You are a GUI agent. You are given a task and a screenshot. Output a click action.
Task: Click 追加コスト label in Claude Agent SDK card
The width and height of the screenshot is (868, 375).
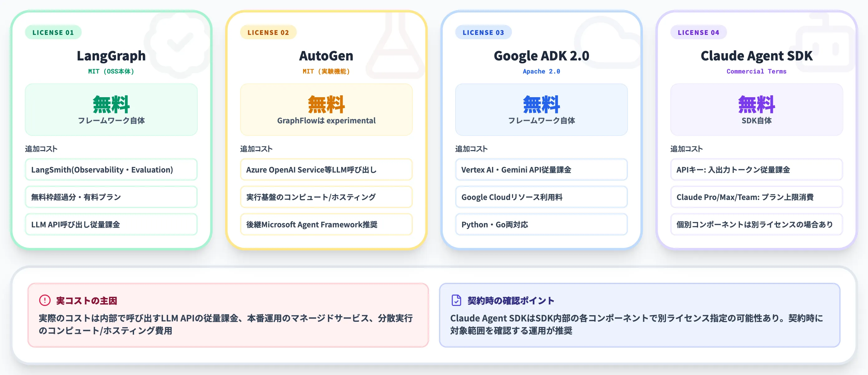pos(686,149)
